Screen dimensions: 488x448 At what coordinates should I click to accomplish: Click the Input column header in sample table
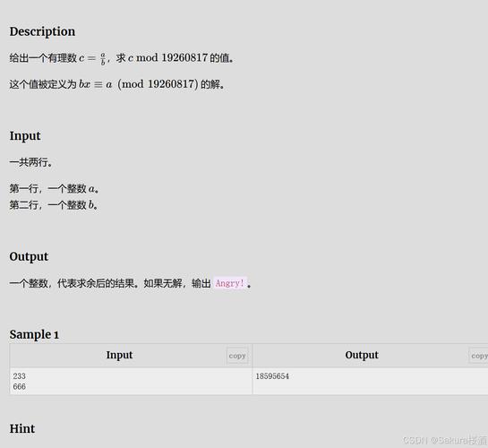pyautogui.click(x=119, y=355)
